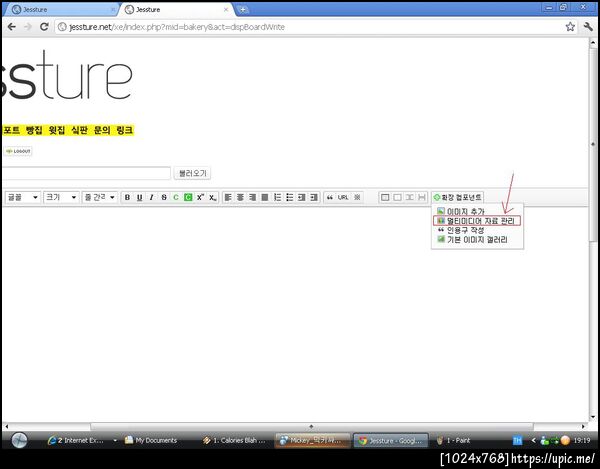The height and width of the screenshot is (469, 600).
Task: Open the 윗집 navigation link
Action: click(57, 130)
